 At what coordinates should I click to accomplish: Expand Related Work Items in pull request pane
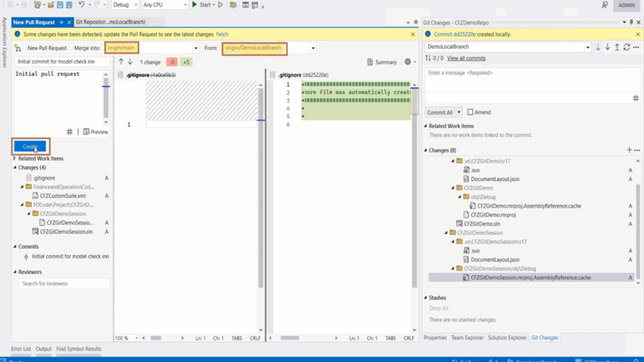coord(14,158)
